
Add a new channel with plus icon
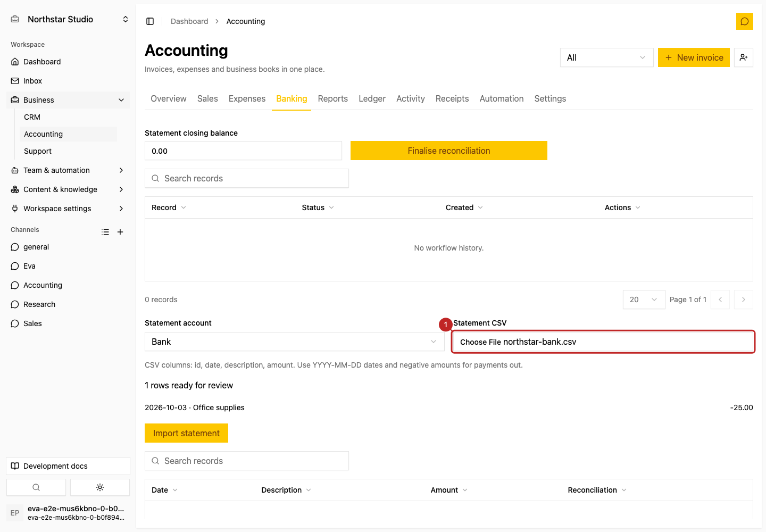120,232
